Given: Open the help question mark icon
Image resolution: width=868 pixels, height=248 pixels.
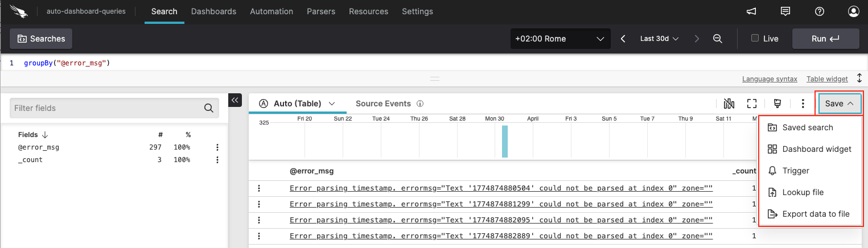Looking at the screenshot, I should tap(819, 11).
